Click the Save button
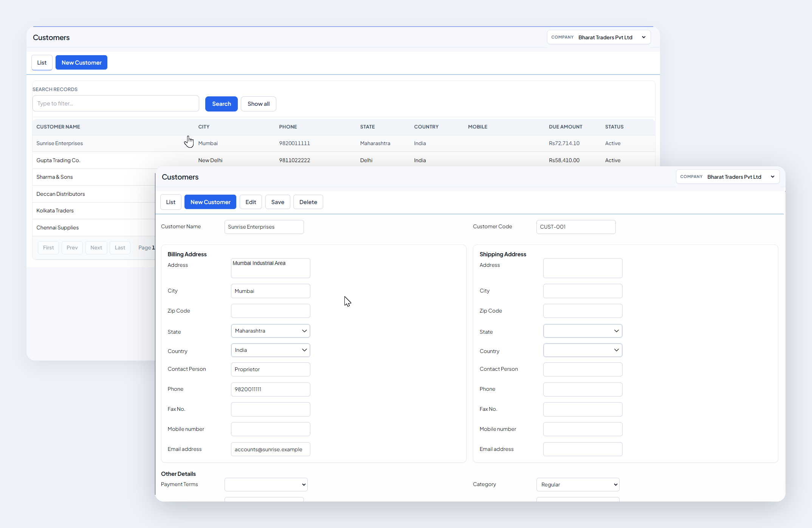The height and width of the screenshot is (528, 812). (278, 202)
